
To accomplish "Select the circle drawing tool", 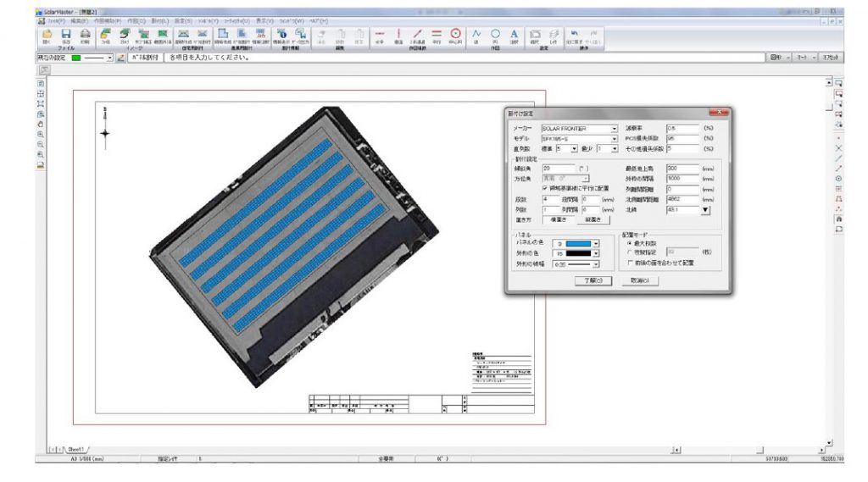I will pos(495,35).
